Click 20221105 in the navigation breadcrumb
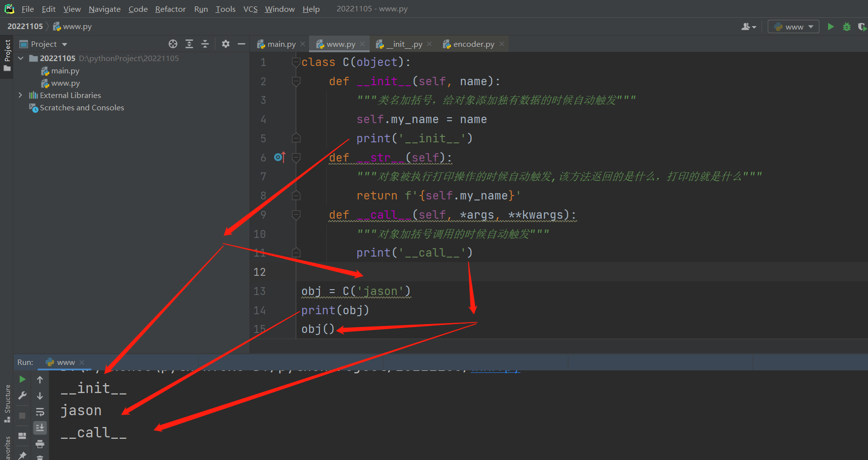This screenshot has width=868, height=460. [25, 27]
